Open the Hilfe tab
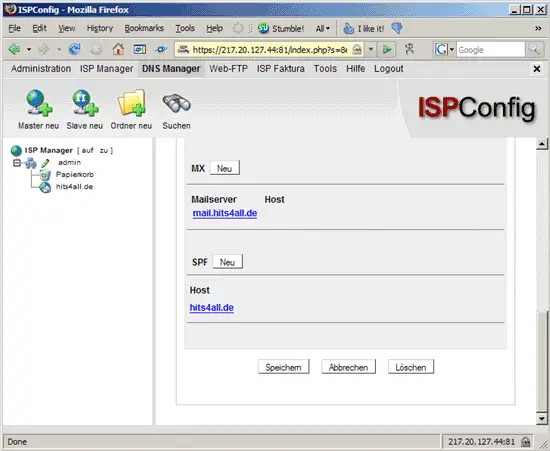This screenshot has height=451, width=550. point(355,69)
